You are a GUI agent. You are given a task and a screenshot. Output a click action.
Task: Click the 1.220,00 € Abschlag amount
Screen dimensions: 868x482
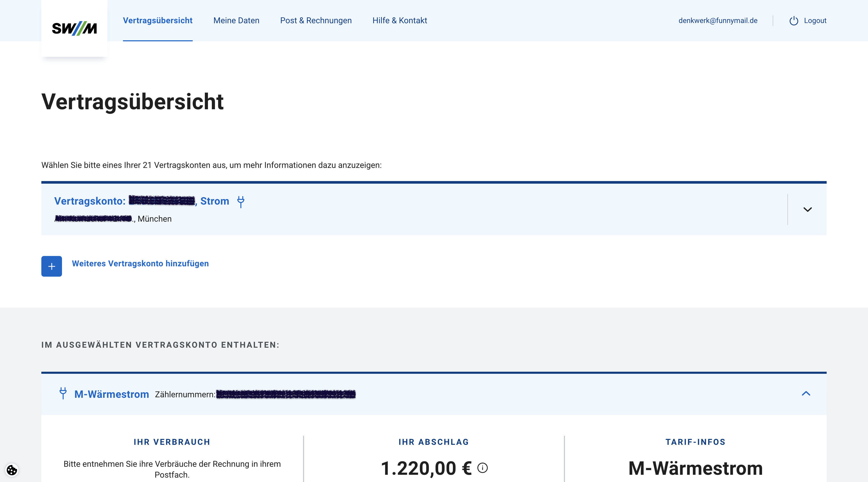(x=426, y=468)
